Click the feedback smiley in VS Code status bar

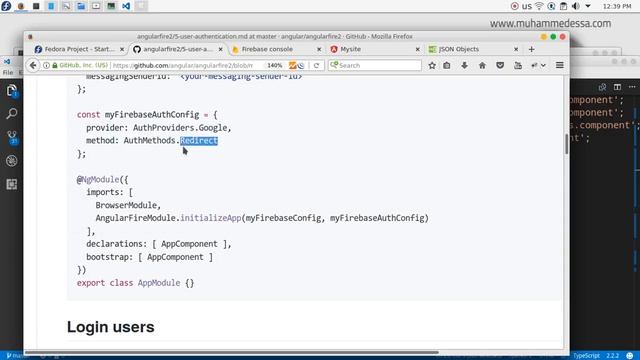(x=630, y=356)
